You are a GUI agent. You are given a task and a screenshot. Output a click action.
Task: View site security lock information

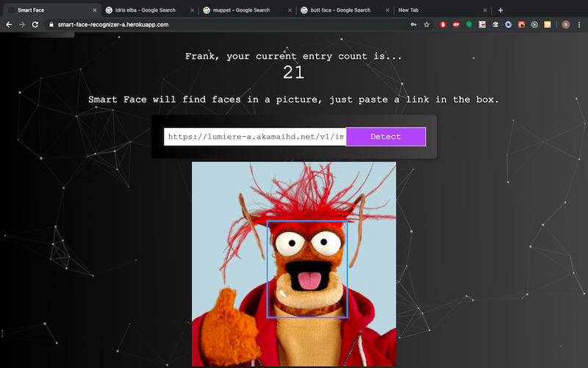[51, 25]
